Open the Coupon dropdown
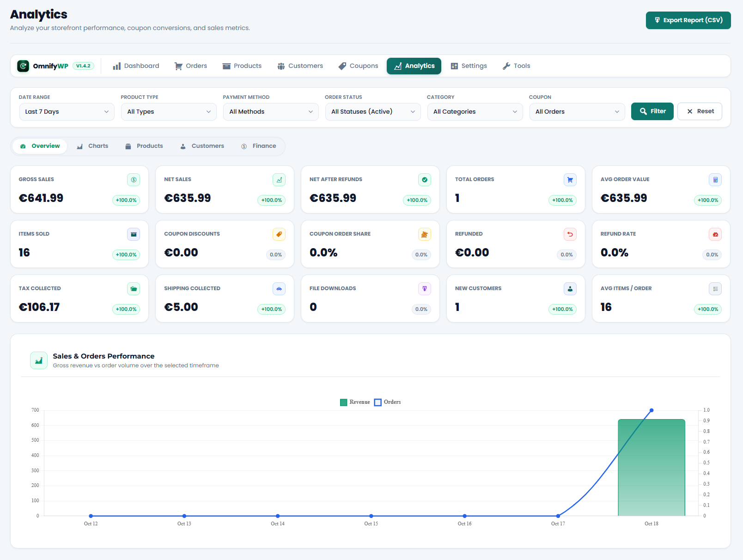Viewport: 743px width, 560px height. coord(577,112)
